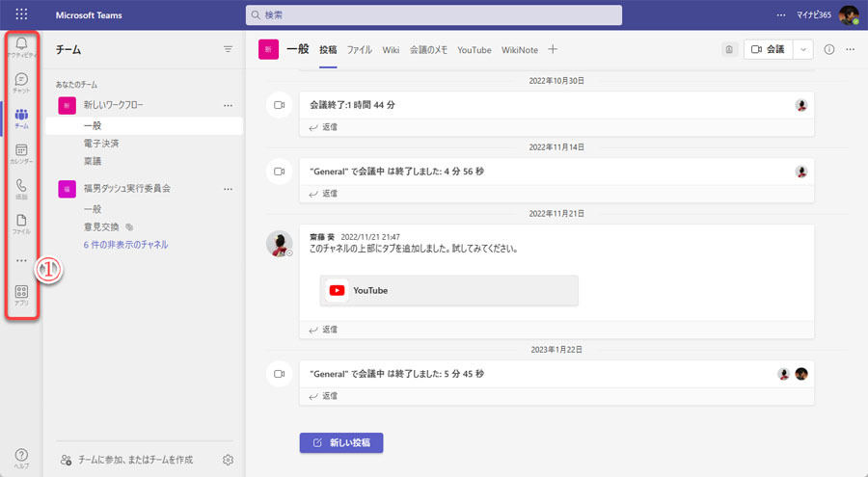Viewport: 868px width, 477px height.
Task: Click 斎藤 葵 message avatar
Action: [280, 243]
